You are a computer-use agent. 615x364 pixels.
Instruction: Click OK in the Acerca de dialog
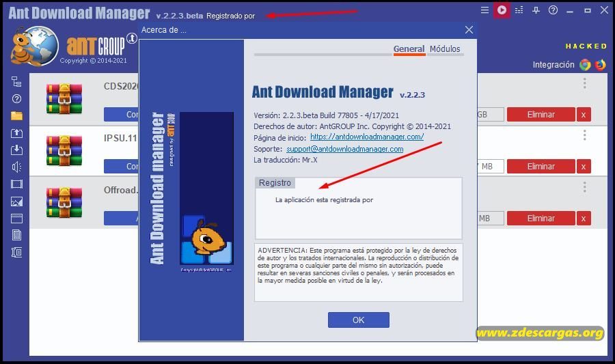point(359,320)
